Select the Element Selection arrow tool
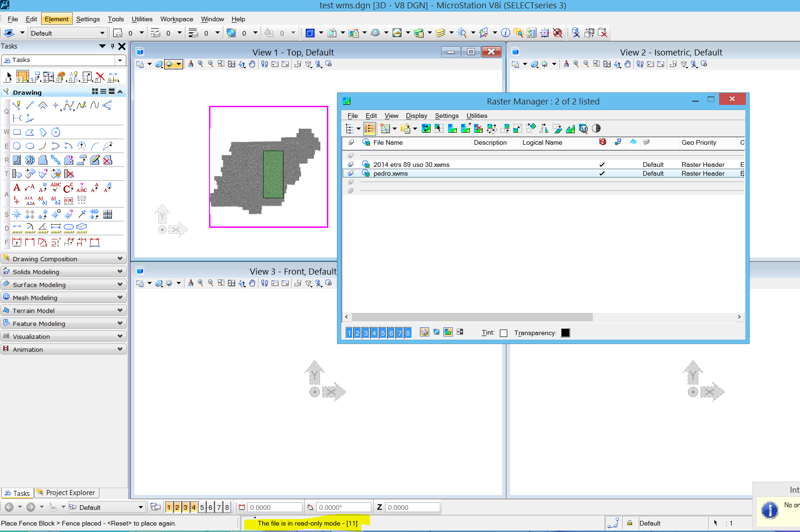Screen dimensions: 800x532 [x=8, y=77]
